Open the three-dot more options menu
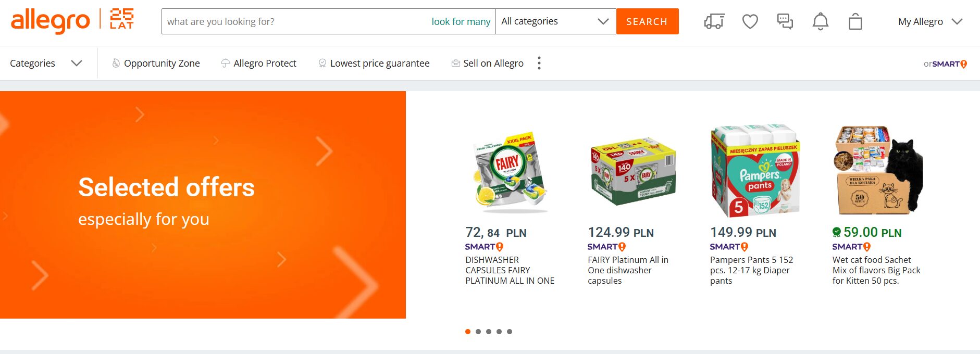The height and width of the screenshot is (354, 980). (539, 63)
